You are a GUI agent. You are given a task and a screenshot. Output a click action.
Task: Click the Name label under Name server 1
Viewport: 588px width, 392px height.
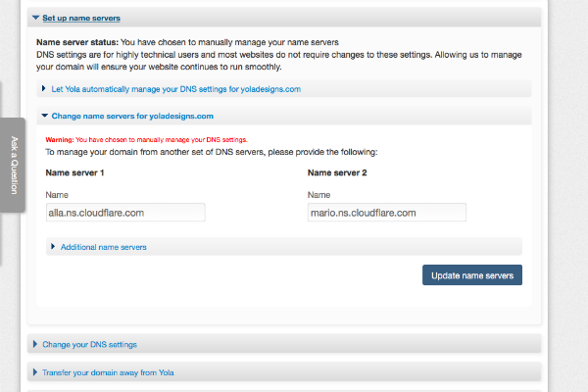tap(57, 195)
